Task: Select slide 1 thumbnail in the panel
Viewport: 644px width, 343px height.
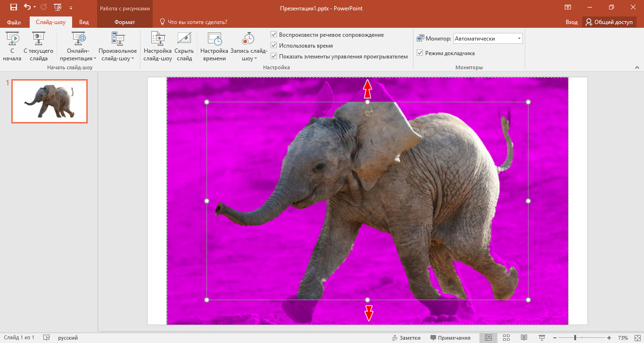Action: [50, 101]
